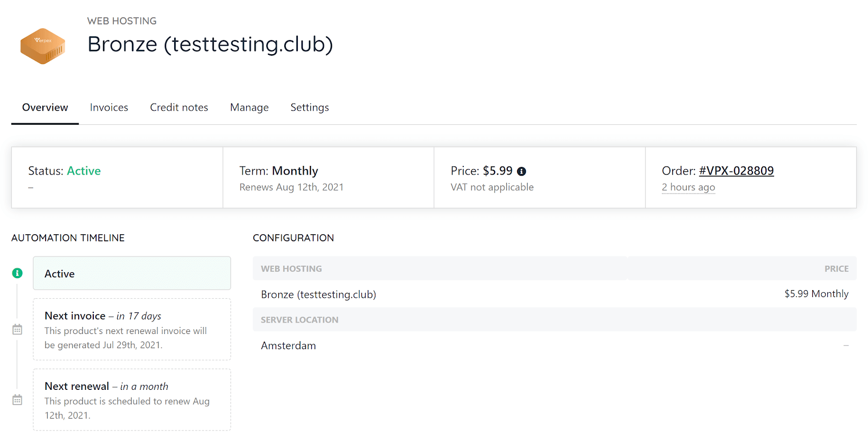Click the calendar icon beside Next invoice
Viewport: 868px width, 443px height.
[x=17, y=329]
